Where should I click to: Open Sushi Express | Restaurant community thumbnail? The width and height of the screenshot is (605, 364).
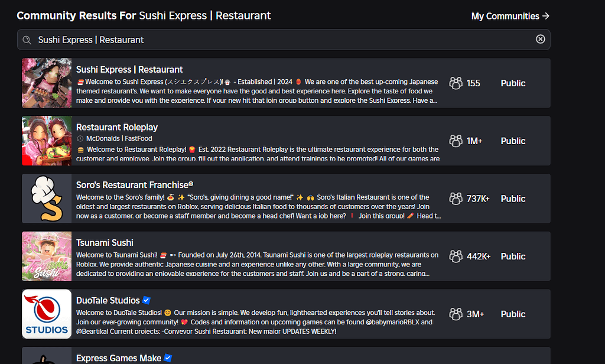47,83
